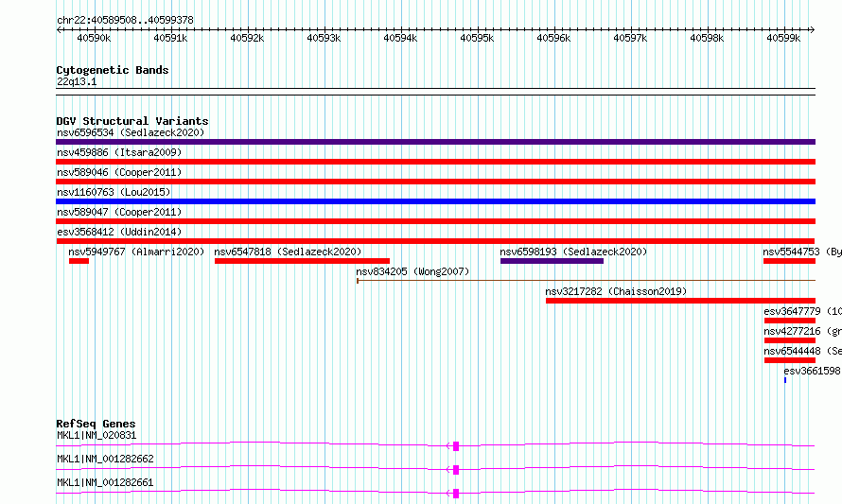Click the 22q13.1 band label
Viewport: 842px width, 504px height.
click(77, 81)
